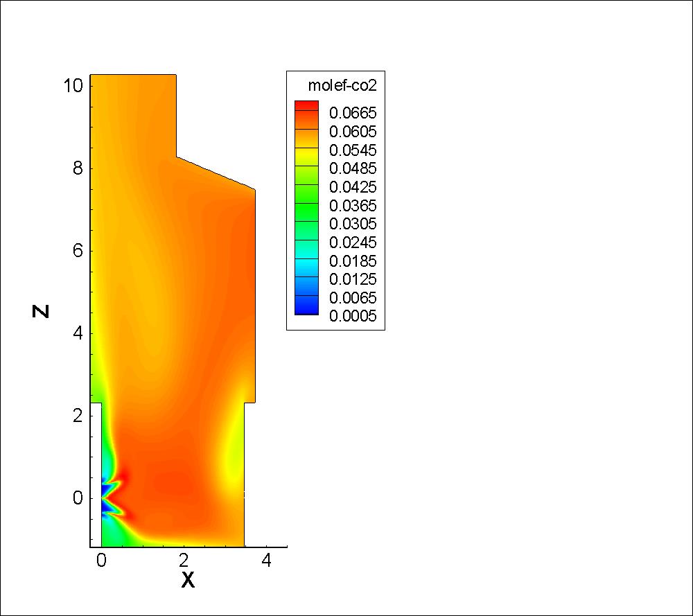This screenshot has height=616, width=693.
Task: Click the 0.0605 legend value
Action: coord(353,132)
